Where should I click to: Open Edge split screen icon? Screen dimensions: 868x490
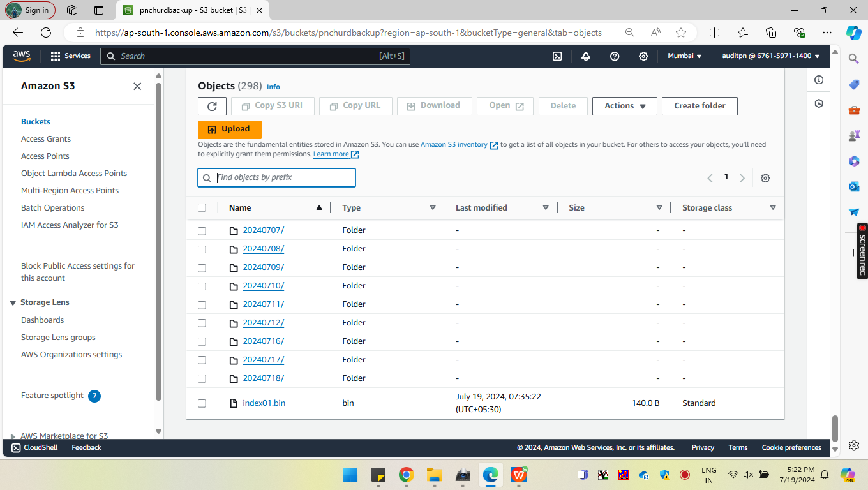pyautogui.click(x=715, y=33)
